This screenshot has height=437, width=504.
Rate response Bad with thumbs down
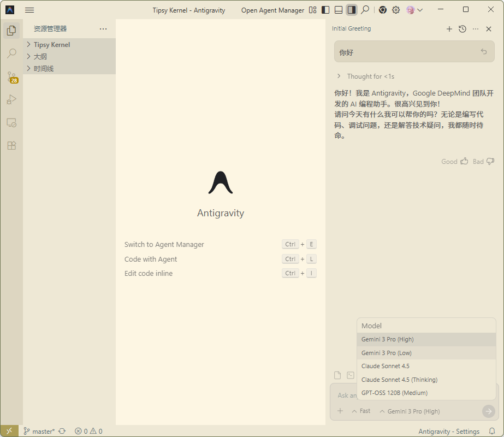click(x=483, y=162)
